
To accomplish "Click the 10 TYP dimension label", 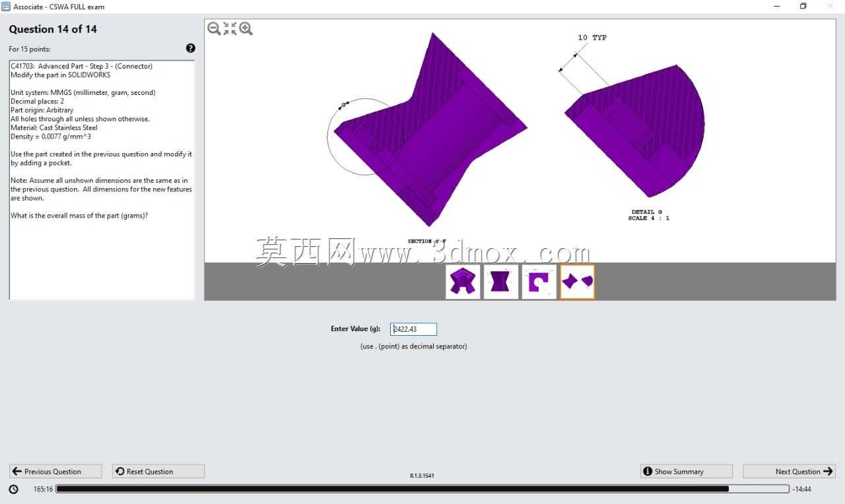I will (592, 38).
